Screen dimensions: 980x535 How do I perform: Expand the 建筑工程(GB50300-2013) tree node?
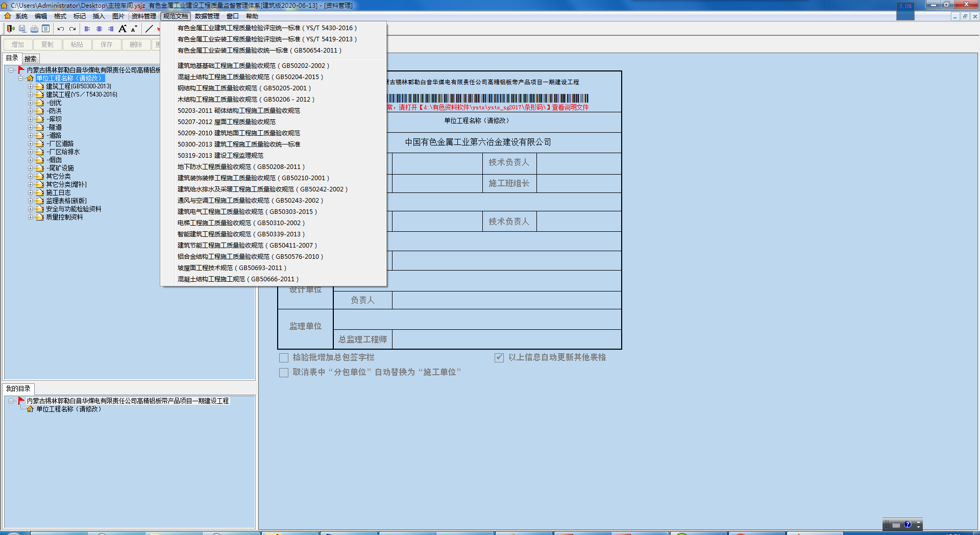(30, 87)
